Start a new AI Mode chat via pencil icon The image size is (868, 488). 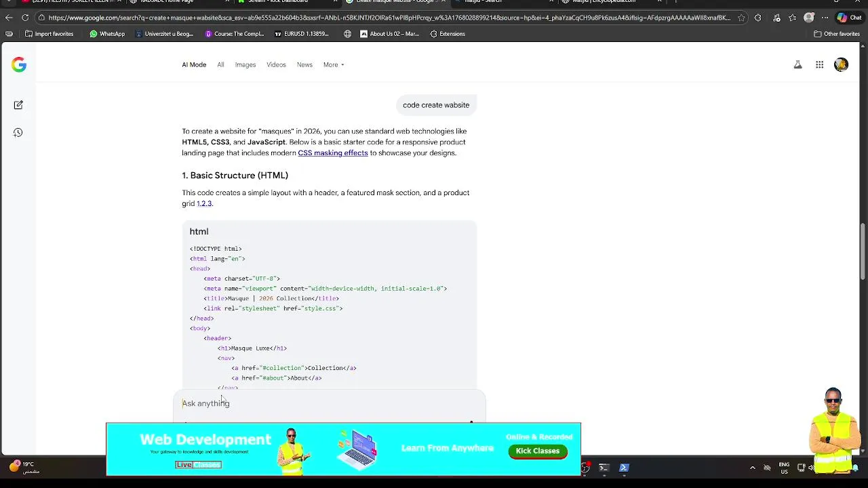tap(18, 105)
